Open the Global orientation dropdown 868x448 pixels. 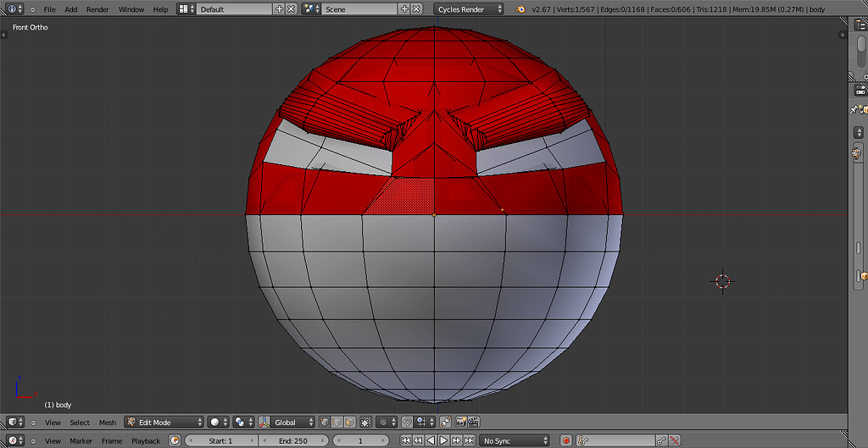click(292, 422)
